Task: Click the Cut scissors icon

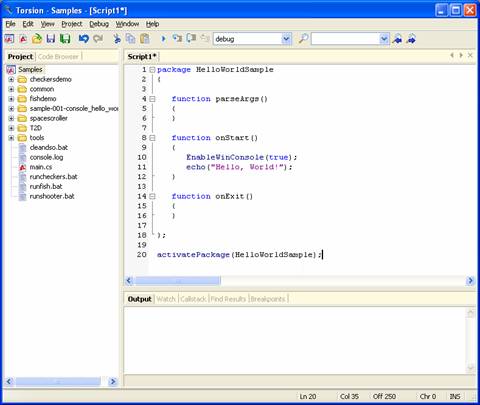Action: pyautogui.click(x=117, y=39)
